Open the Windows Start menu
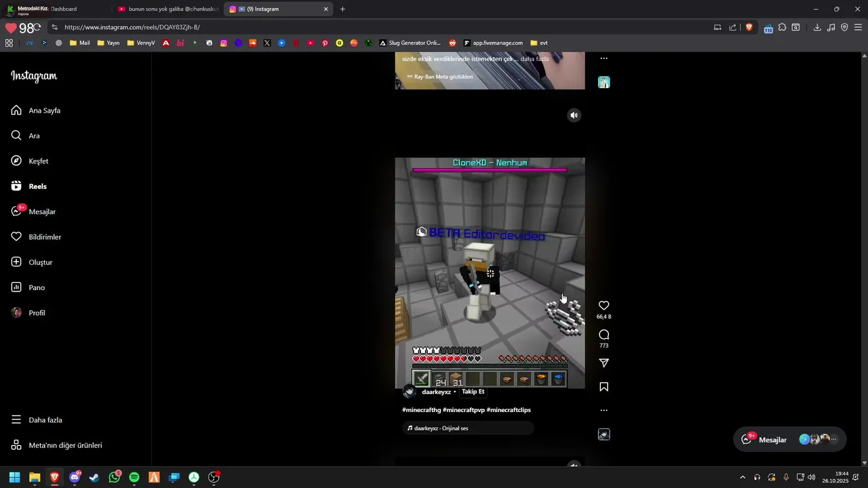The image size is (868, 488). [x=14, y=477]
